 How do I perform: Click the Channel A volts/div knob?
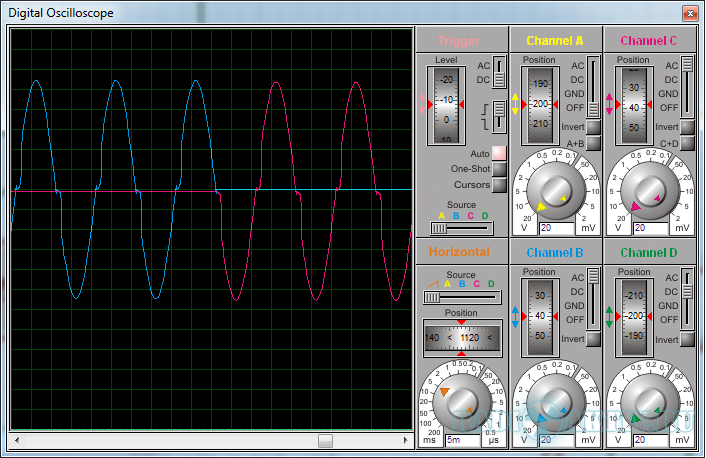point(556,190)
